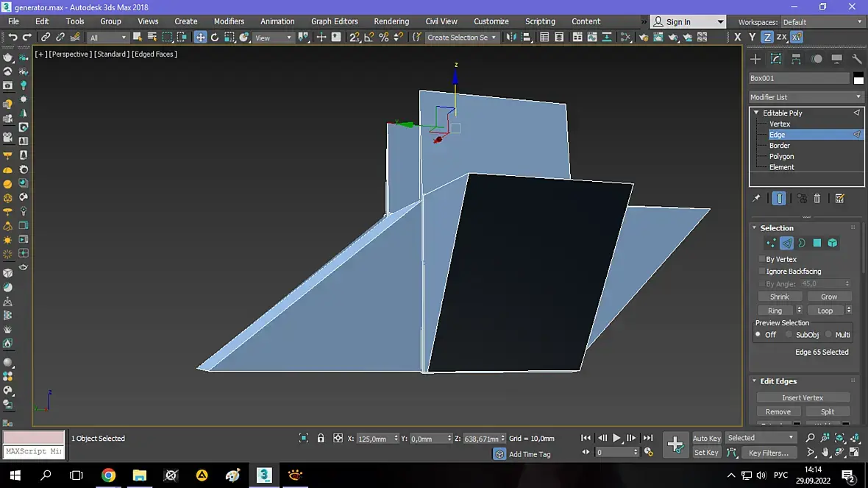The image size is (868, 488).
Task: Collapse the Editable Poly stack tree
Action: click(756, 113)
